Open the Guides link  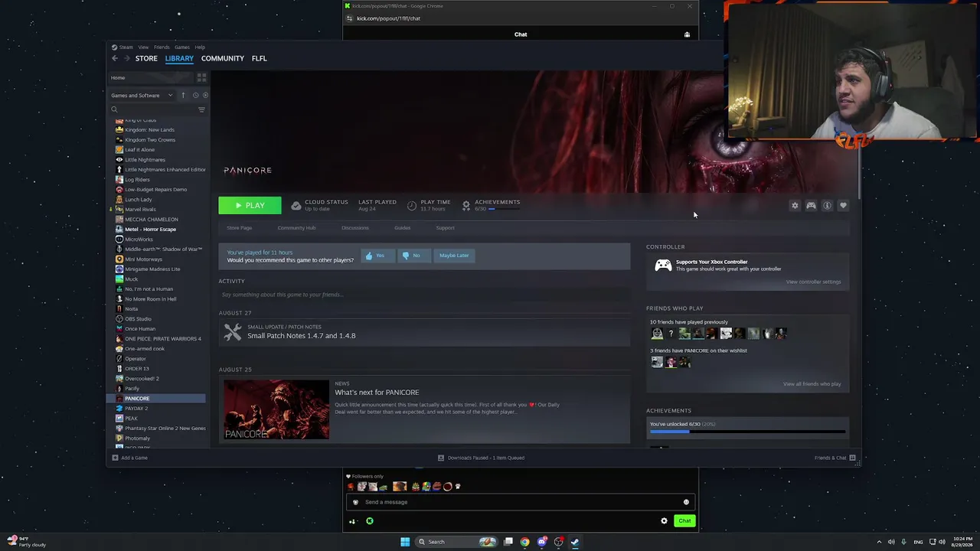point(402,228)
